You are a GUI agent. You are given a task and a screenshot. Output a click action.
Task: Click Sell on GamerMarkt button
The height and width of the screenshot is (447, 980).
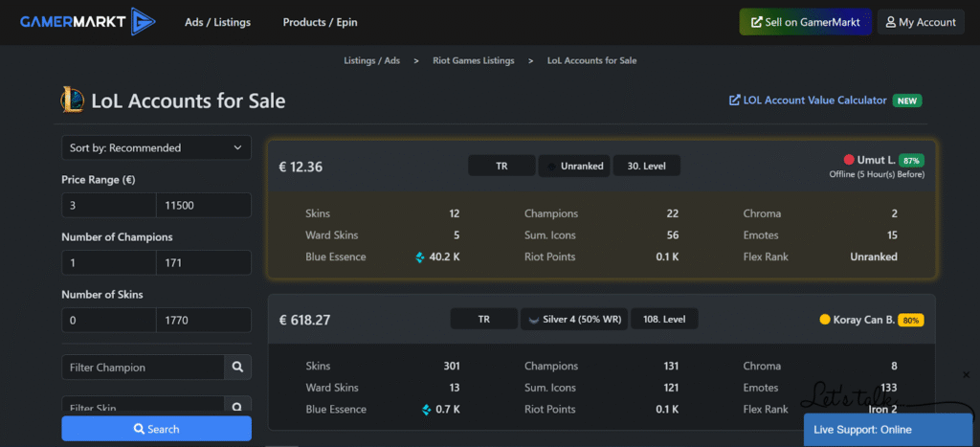tap(805, 22)
